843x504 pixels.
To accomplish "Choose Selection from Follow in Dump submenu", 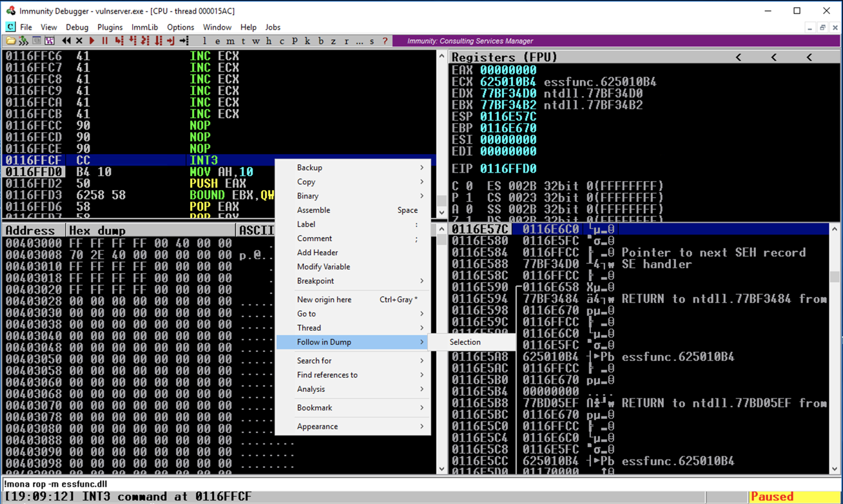I will pyautogui.click(x=465, y=342).
